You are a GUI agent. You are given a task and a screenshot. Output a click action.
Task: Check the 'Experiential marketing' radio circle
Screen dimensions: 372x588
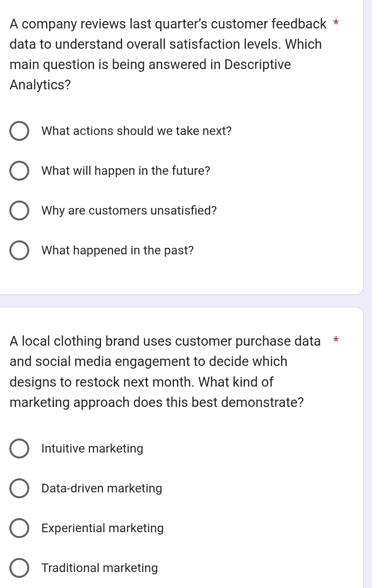click(19, 528)
